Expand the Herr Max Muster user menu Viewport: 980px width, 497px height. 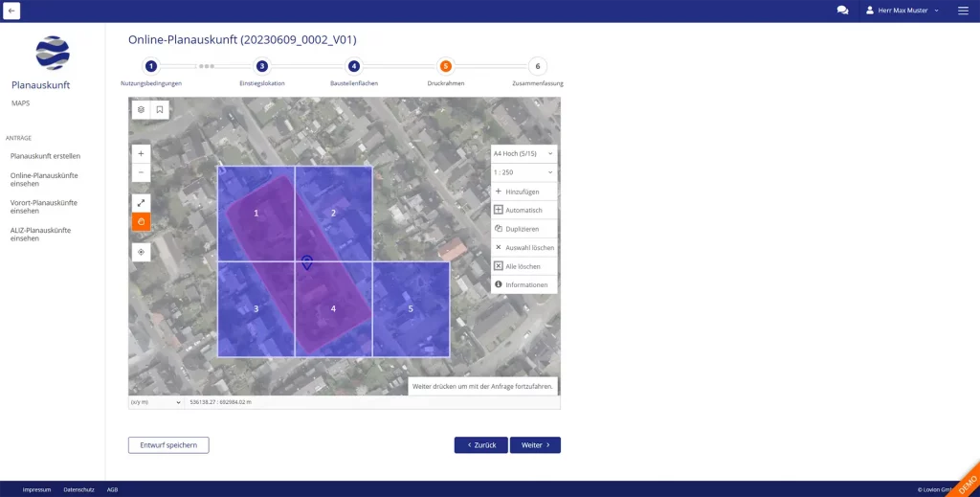(x=902, y=11)
